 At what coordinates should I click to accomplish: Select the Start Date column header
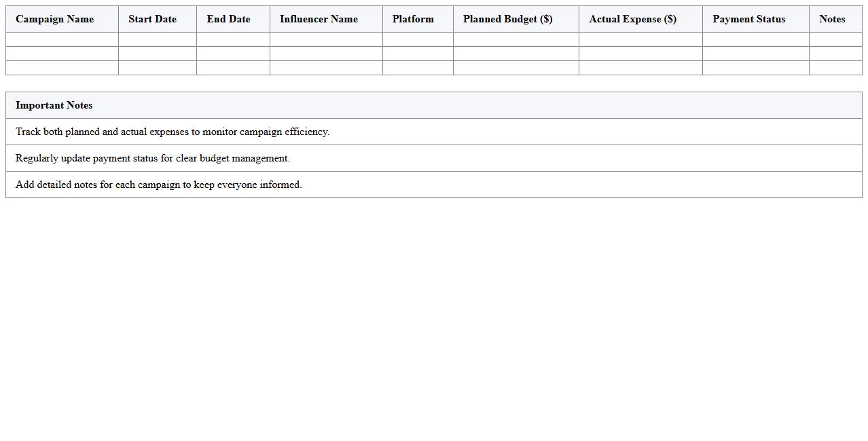tap(152, 19)
